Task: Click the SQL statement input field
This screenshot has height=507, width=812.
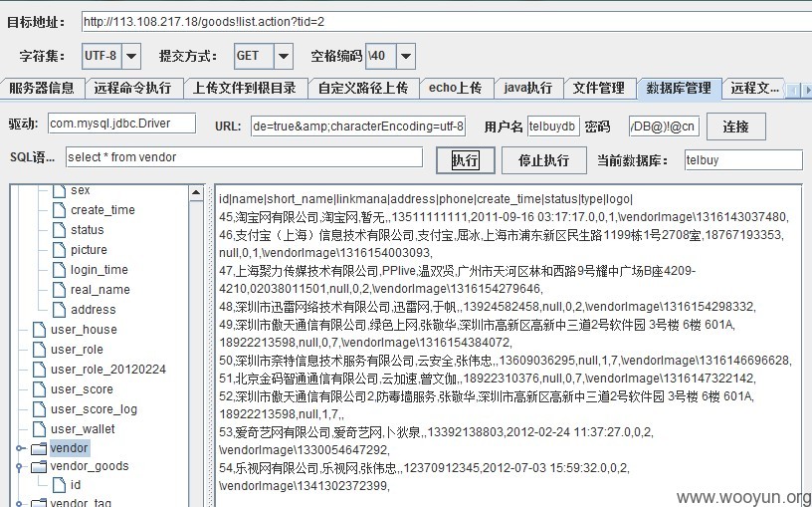Action: [x=245, y=157]
